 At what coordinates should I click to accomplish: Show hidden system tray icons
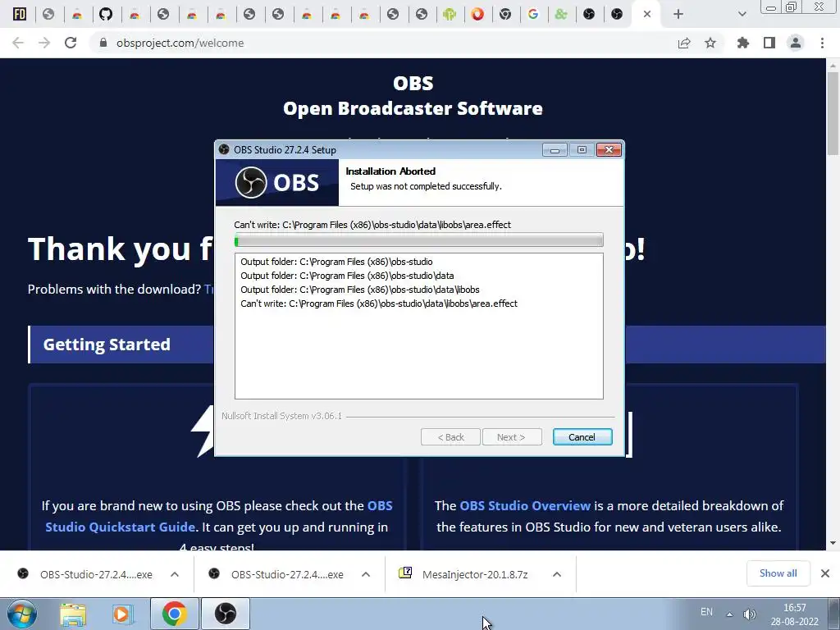coord(729,614)
